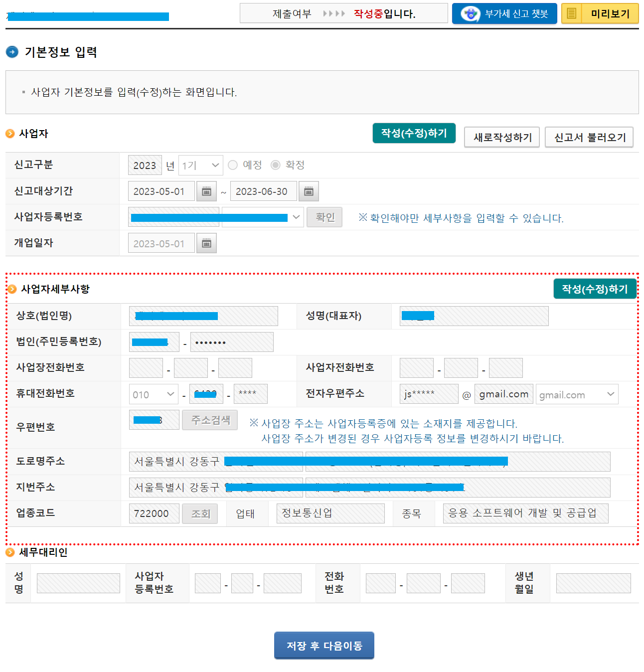Screen dimensions: 644x672
Task: Select the 확정 radio button
Action: tap(276, 165)
